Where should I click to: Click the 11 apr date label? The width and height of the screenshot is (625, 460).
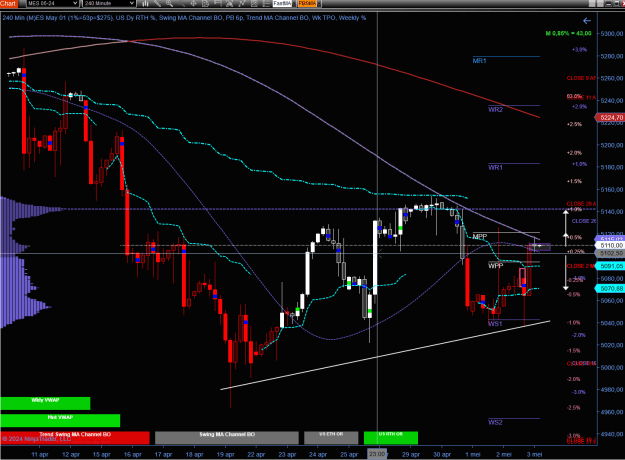(x=40, y=454)
